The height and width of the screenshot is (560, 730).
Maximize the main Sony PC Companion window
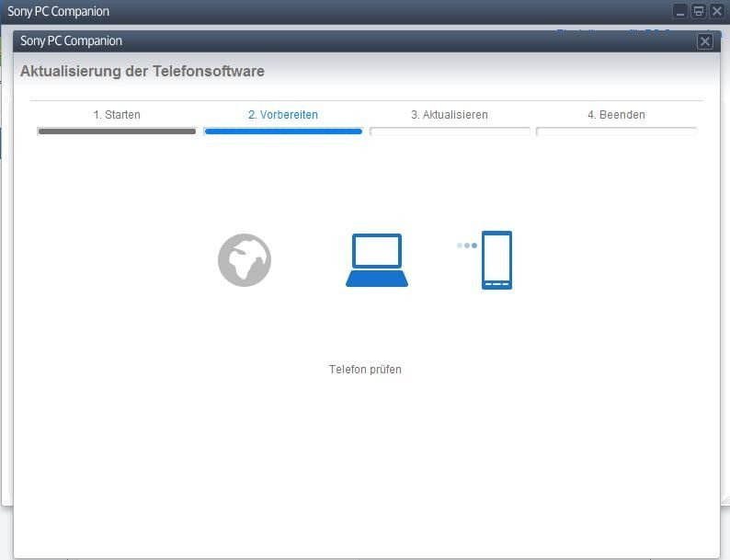699,11
